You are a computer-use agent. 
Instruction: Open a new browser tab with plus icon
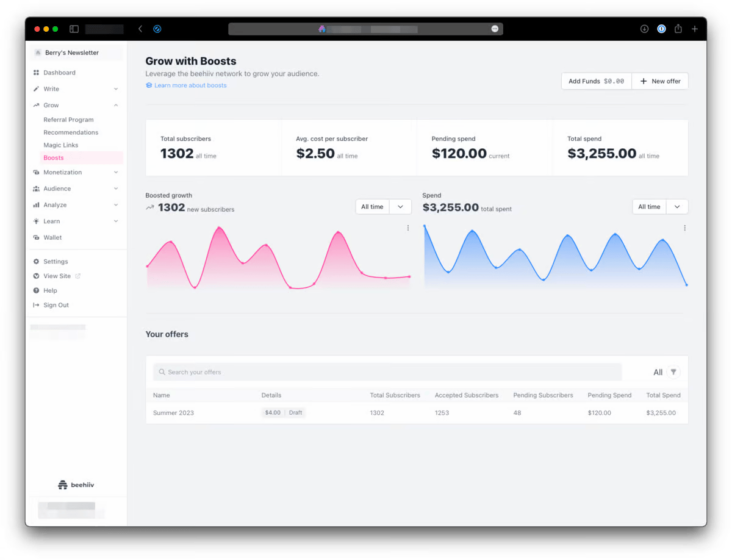[695, 29]
